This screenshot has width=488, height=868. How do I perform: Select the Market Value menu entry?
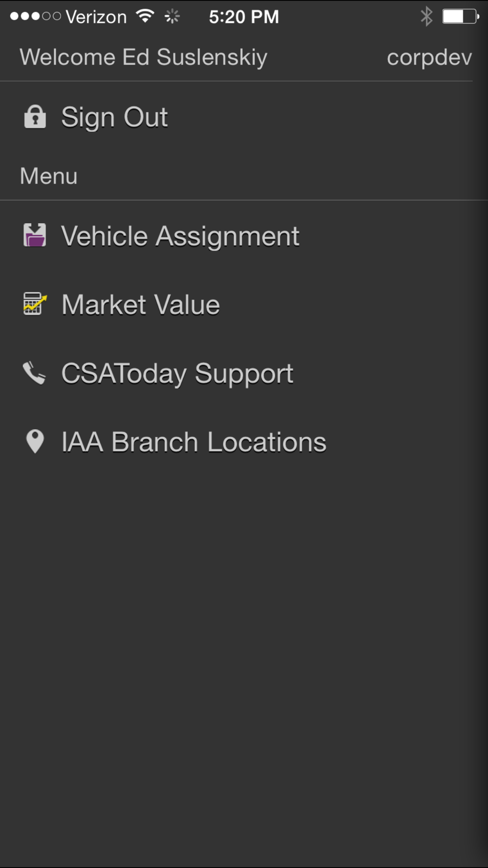141,305
